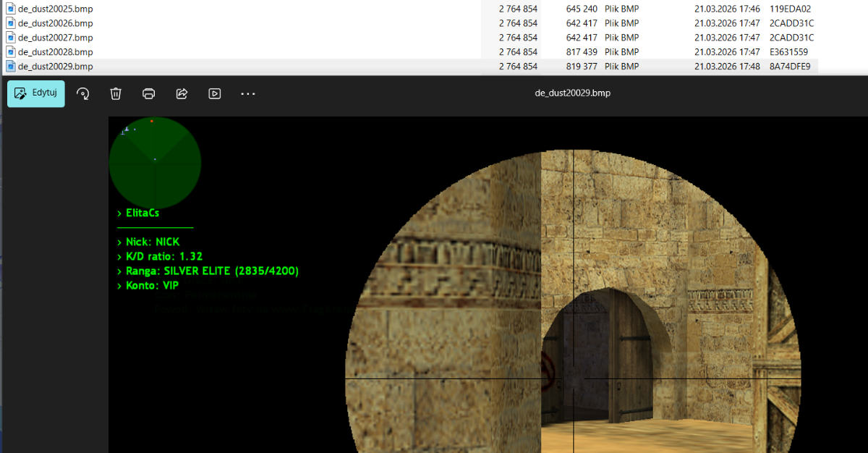Click the packed size 817 439 cell

(582, 52)
